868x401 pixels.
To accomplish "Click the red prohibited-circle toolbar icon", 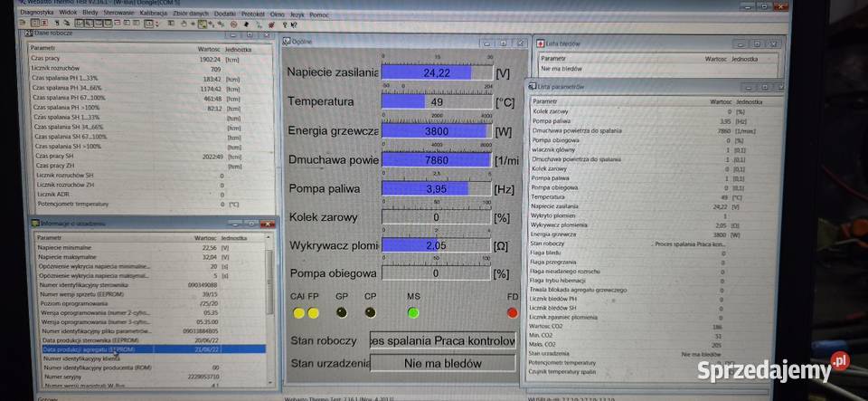I will coord(233,24).
